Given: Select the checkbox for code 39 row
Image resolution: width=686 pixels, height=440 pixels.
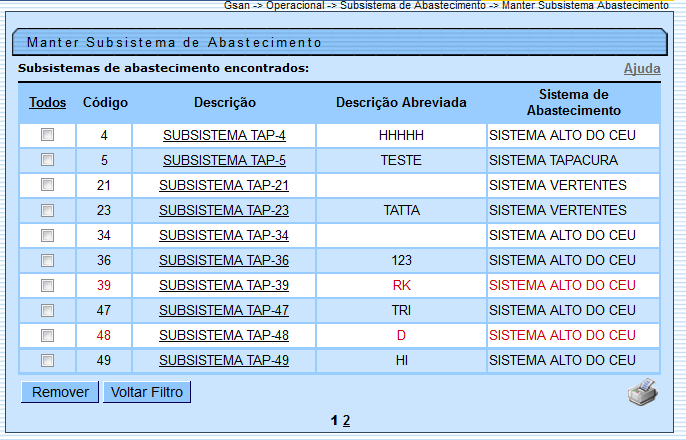Looking at the screenshot, I should pos(47,285).
